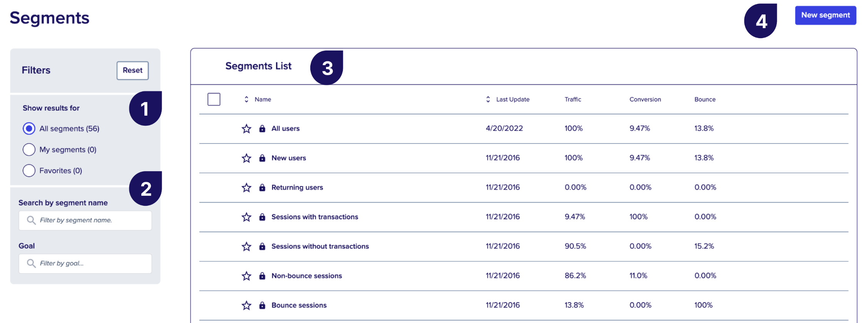This screenshot has height=323, width=868.
Task: Click the magnifier icon in segment name search
Action: [x=31, y=220]
